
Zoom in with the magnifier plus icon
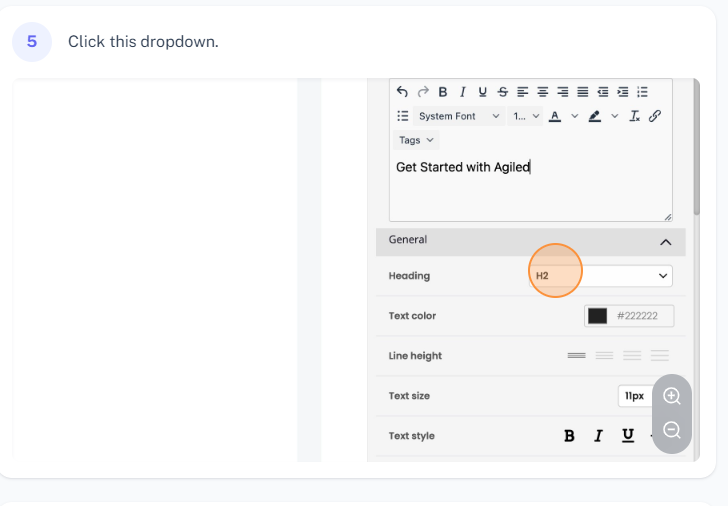pos(672,396)
